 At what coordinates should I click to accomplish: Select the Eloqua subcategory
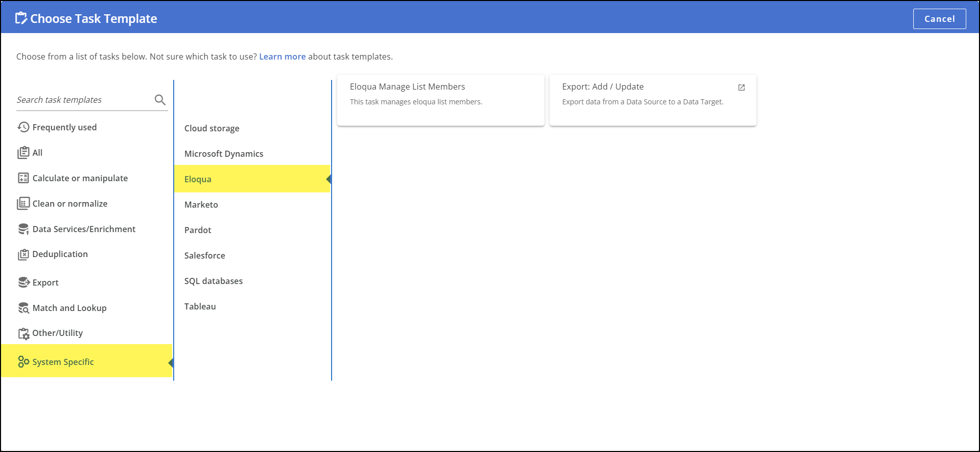point(252,179)
